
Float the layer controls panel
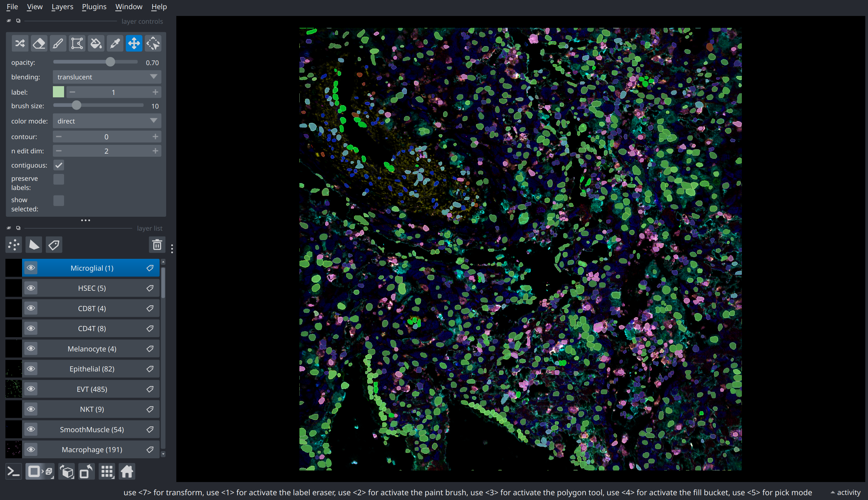18,21
